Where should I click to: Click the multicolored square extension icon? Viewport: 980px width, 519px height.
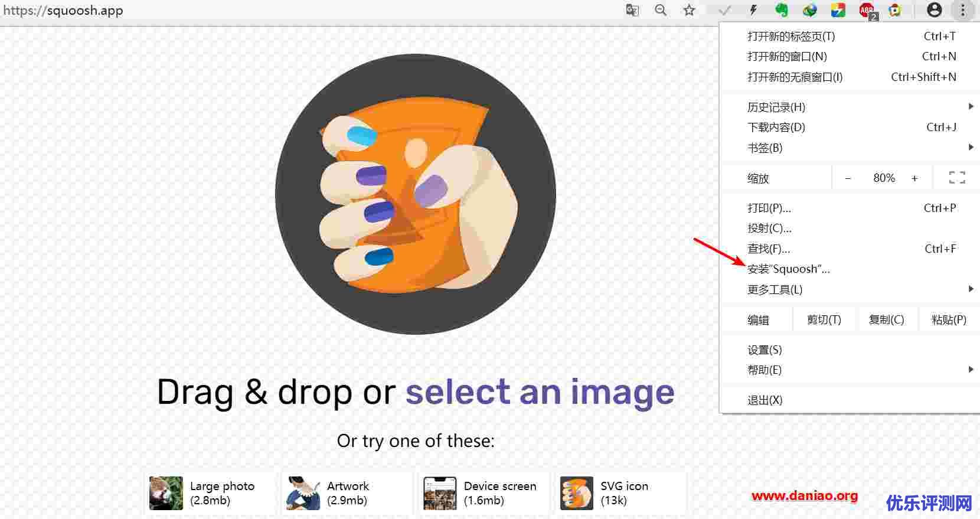pos(838,10)
